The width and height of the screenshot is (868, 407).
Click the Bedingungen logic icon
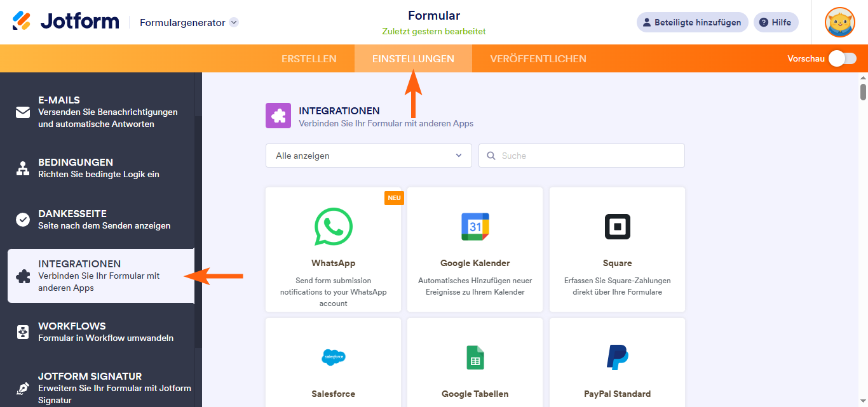pyautogui.click(x=23, y=168)
